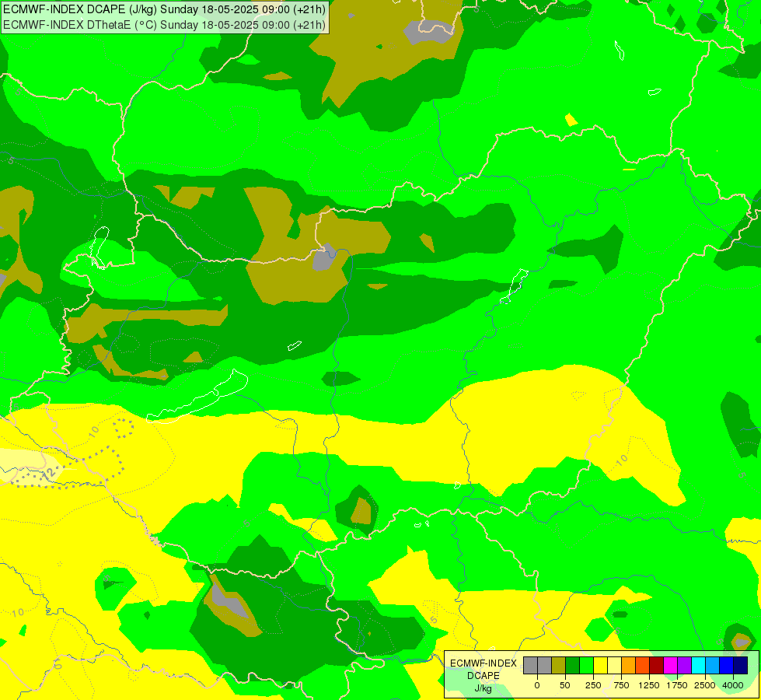Choose the pure blue legend swatch

(x=727, y=666)
